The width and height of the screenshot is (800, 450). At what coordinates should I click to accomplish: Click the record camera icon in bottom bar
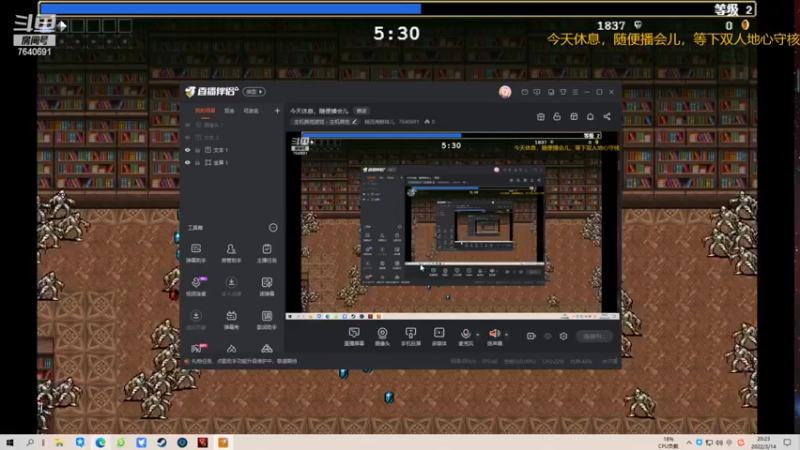[x=531, y=336]
